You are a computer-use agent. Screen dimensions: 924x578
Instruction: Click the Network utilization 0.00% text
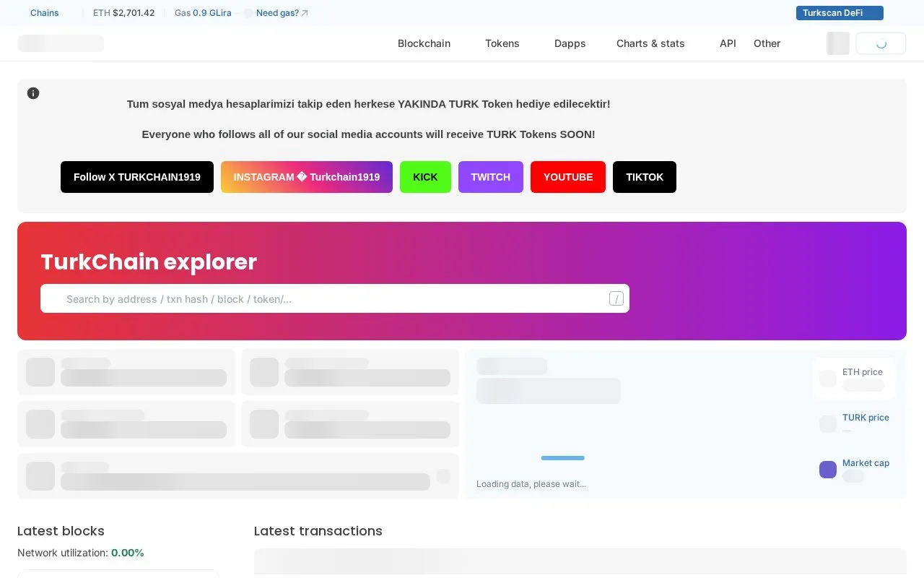(x=81, y=553)
